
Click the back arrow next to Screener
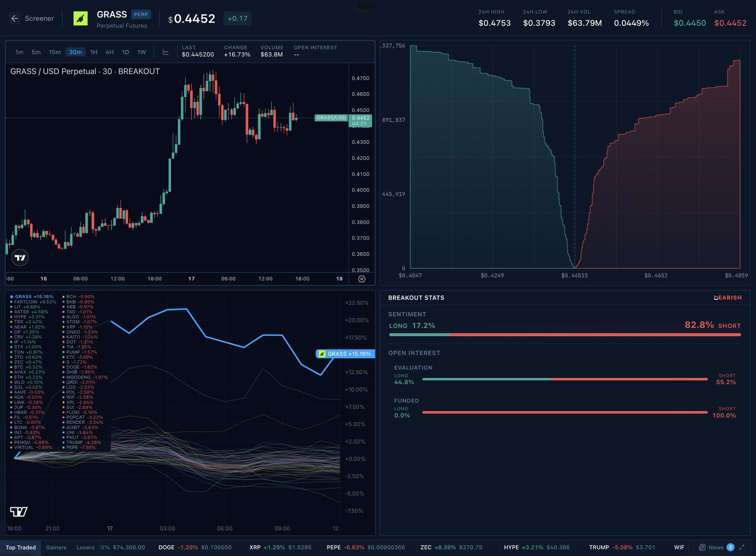[x=14, y=18]
